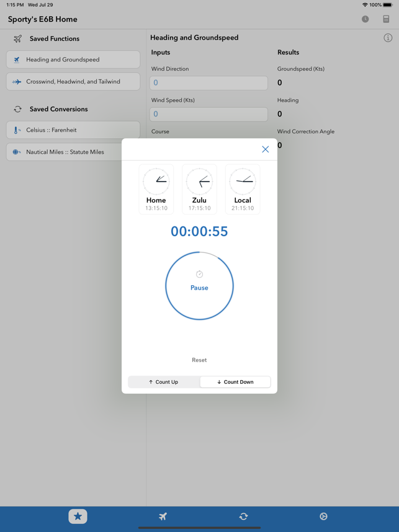Open the Conversions arrows tab
The height and width of the screenshot is (532, 399).
click(x=243, y=516)
